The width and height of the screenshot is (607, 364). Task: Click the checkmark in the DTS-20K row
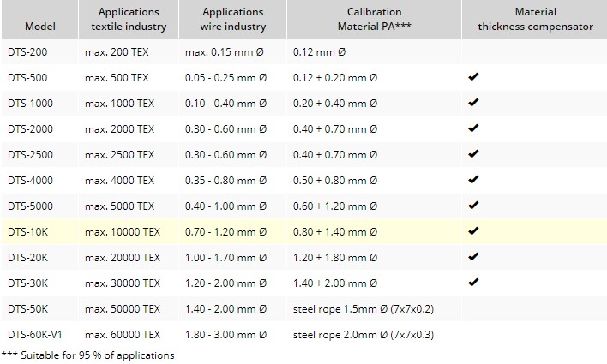point(472,258)
